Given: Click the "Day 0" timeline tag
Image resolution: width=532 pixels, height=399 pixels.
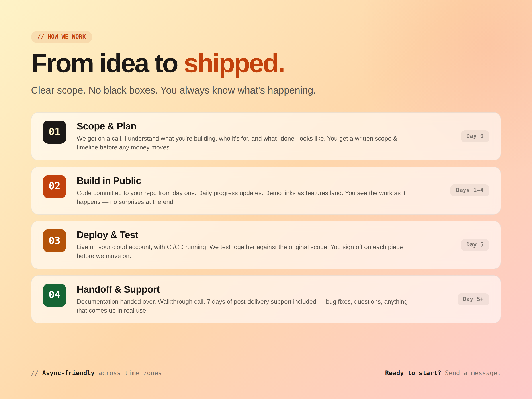Looking at the screenshot, I should pos(475,136).
